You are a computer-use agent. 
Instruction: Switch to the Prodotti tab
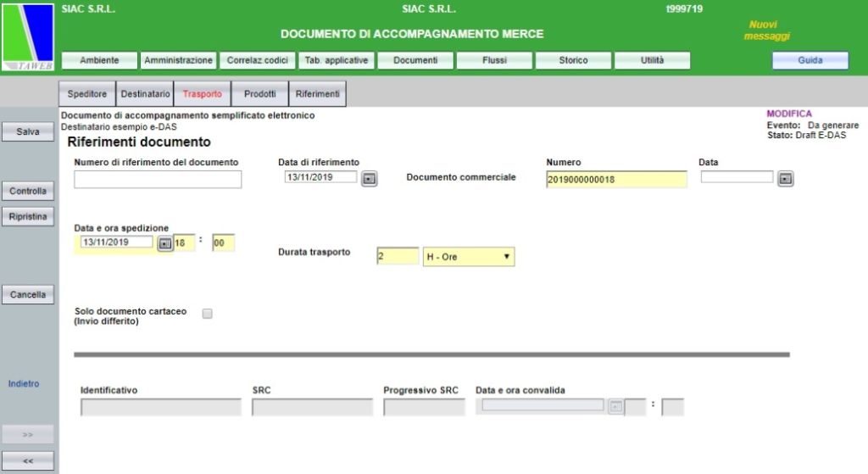click(259, 94)
